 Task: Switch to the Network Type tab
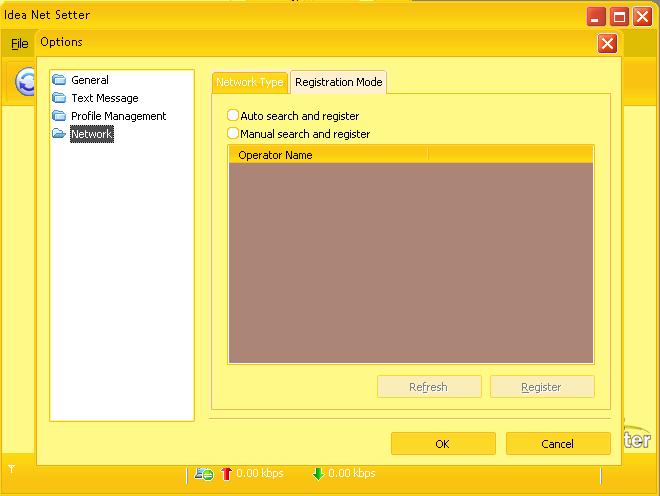[250, 82]
